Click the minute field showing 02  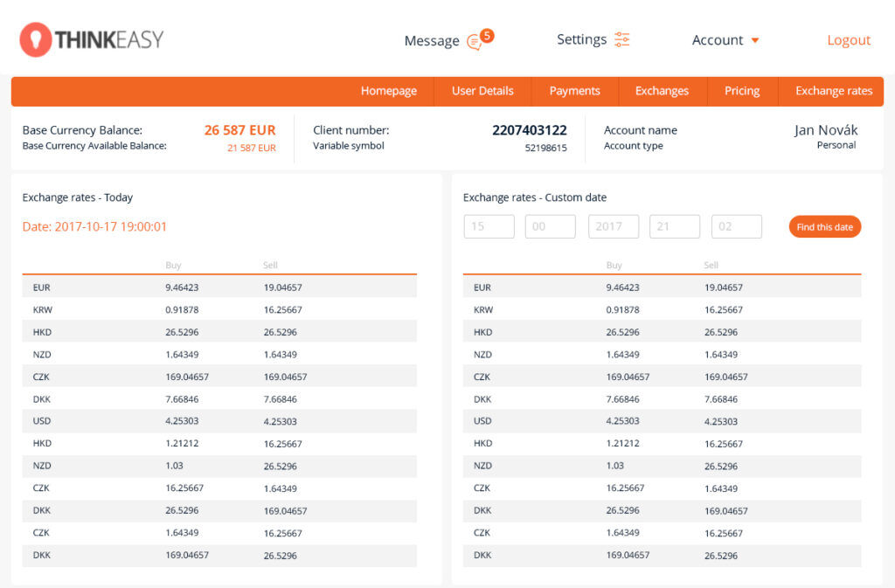click(x=736, y=226)
